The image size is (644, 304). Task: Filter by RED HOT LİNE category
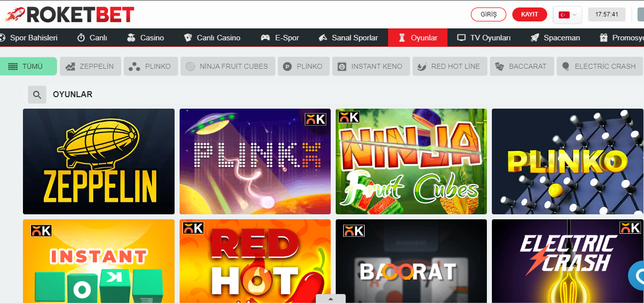point(449,66)
